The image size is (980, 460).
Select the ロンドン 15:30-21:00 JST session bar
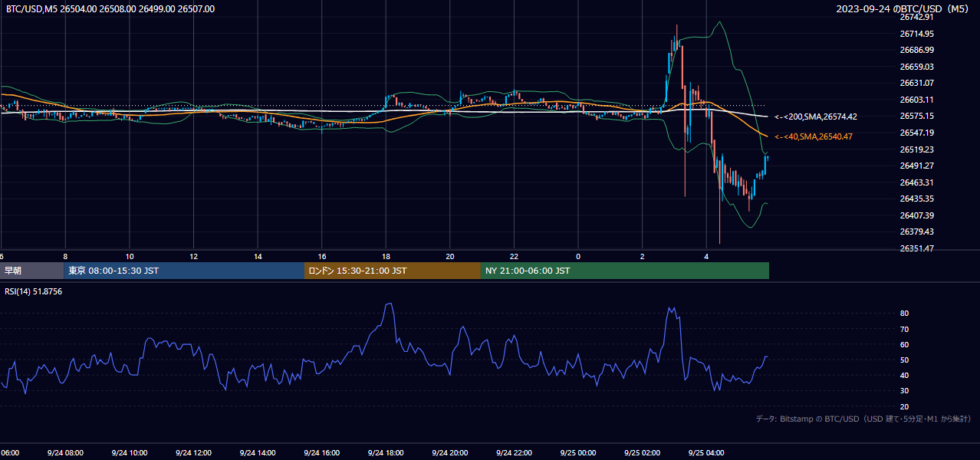click(x=393, y=271)
